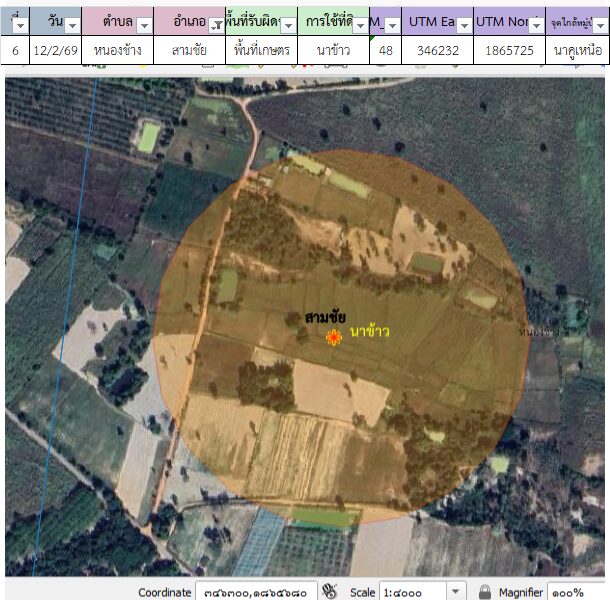Click the นาคูเหนือ cell
Screen dimensions: 610x600
(x=576, y=49)
